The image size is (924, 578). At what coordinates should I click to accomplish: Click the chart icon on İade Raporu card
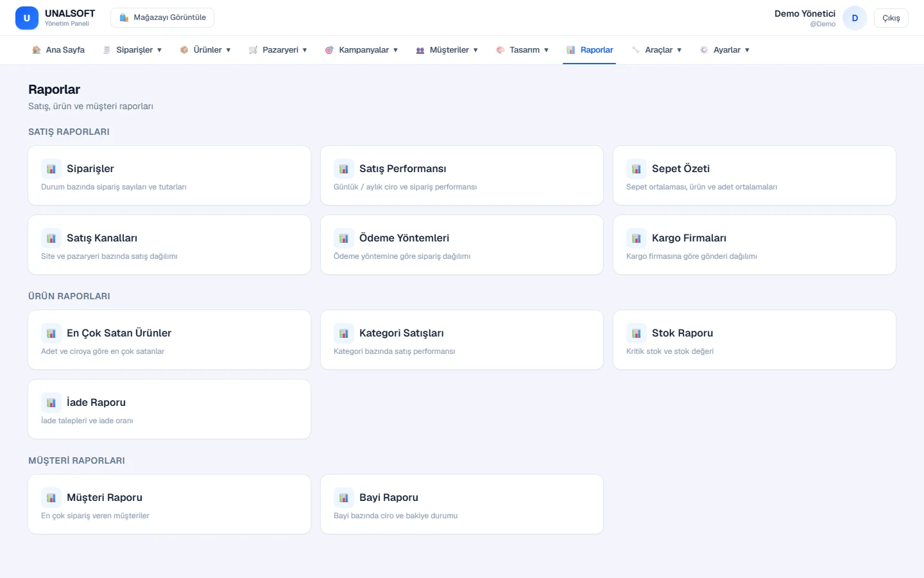tap(51, 403)
